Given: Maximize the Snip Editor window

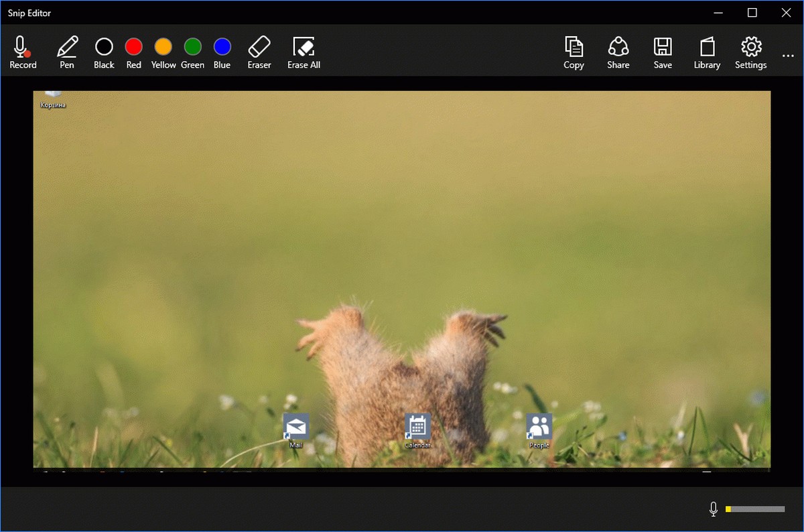Looking at the screenshot, I should pos(752,13).
